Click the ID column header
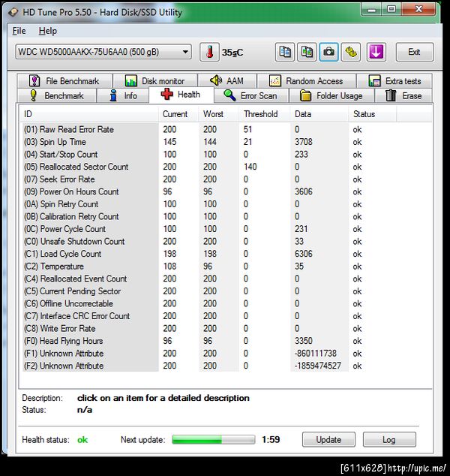 pos(88,114)
